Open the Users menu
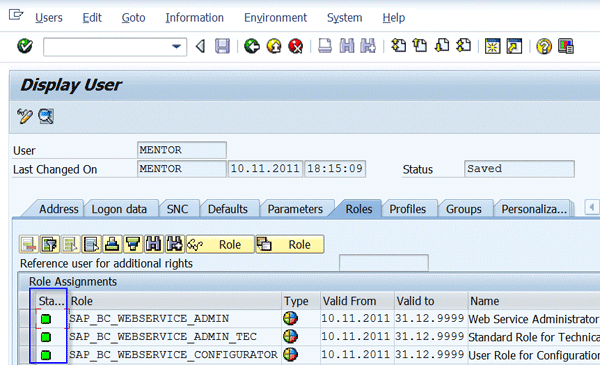The image size is (600, 365). [x=49, y=18]
